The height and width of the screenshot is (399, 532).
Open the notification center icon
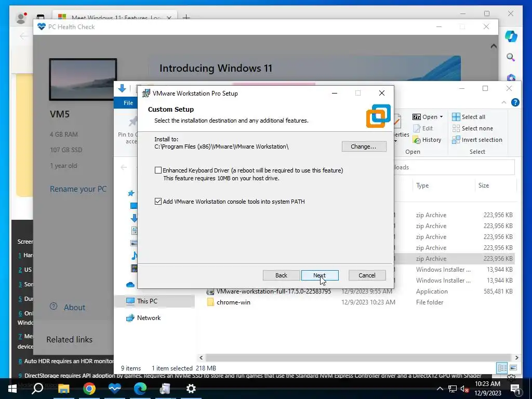coord(515,389)
